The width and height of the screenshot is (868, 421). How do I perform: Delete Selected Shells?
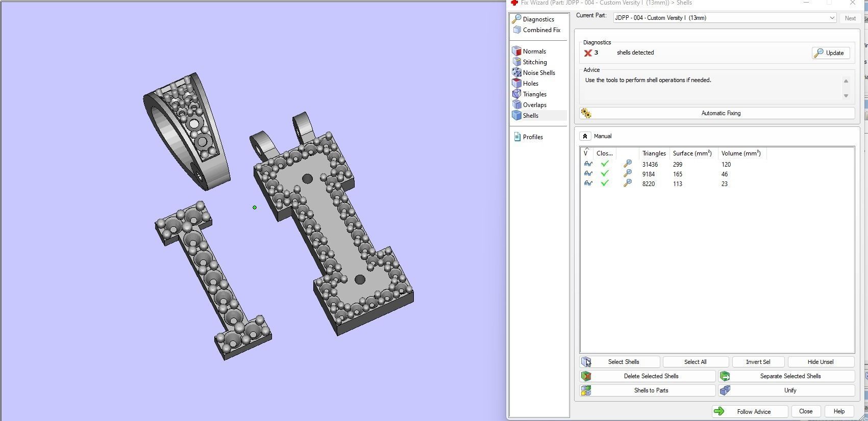pos(648,376)
